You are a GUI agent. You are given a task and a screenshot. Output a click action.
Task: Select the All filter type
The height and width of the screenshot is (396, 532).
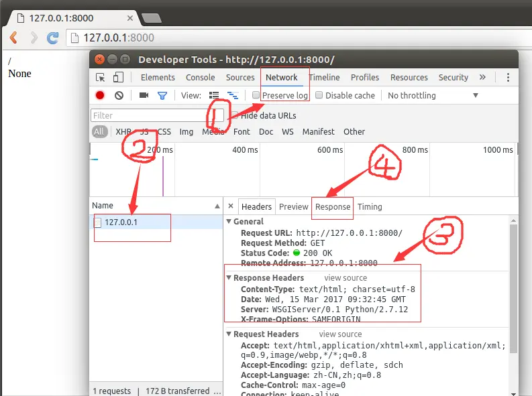coord(99,132)
